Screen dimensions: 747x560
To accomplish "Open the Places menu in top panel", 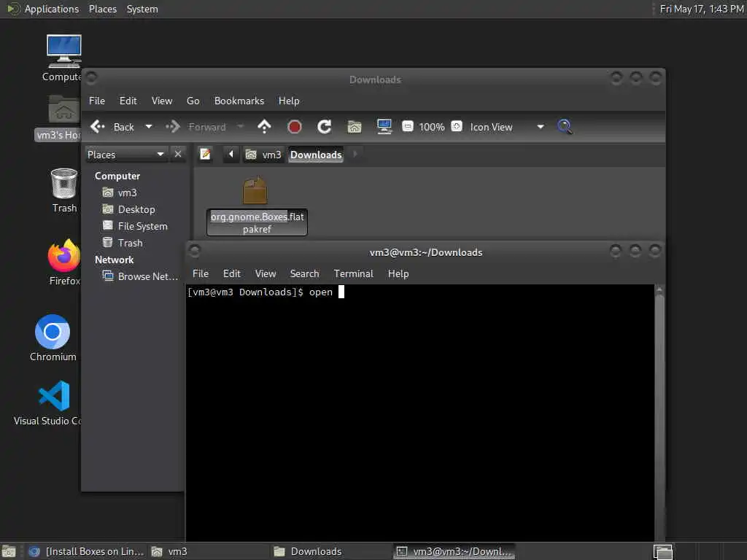I will pyautogui.click(x=102, y=9).
